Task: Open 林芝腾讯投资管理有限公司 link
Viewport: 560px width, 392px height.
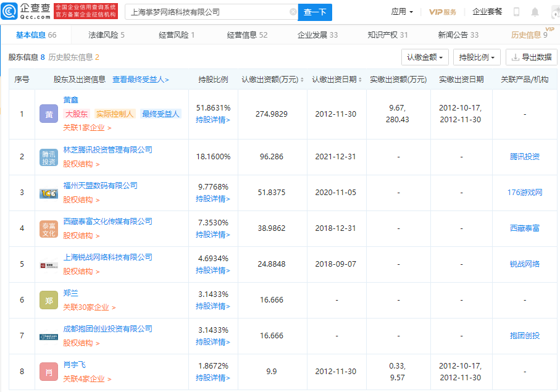Action: click(108, 150)
